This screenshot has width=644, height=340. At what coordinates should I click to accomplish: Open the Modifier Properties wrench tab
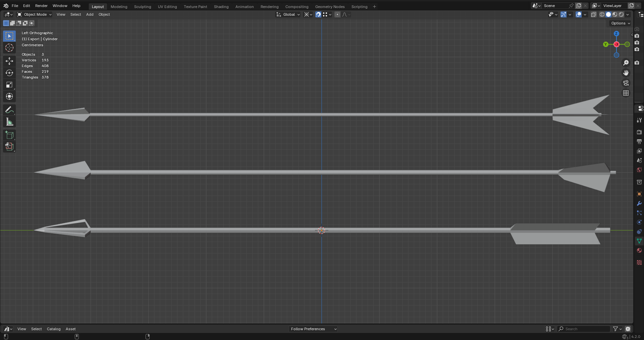(639, 204)
